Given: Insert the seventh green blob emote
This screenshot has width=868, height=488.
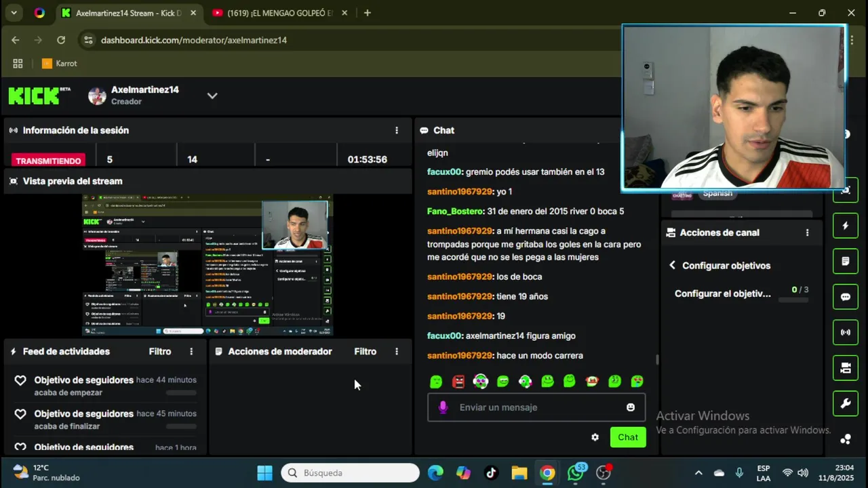Looking at the screenshot, I should tap(570, 382).
